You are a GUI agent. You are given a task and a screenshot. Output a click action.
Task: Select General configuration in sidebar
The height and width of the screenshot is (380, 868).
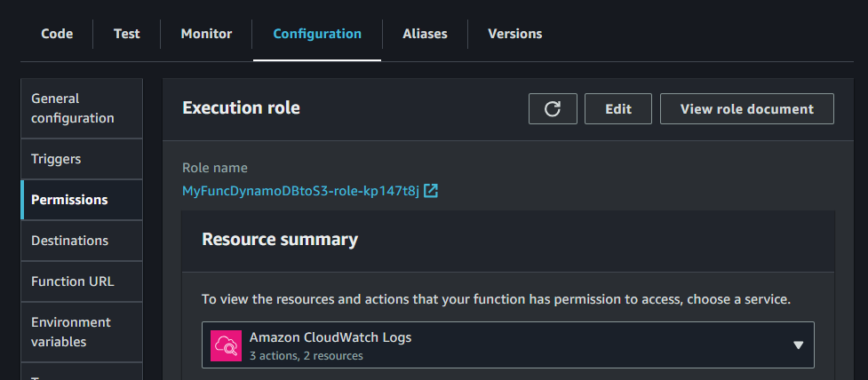coord(82,108)
